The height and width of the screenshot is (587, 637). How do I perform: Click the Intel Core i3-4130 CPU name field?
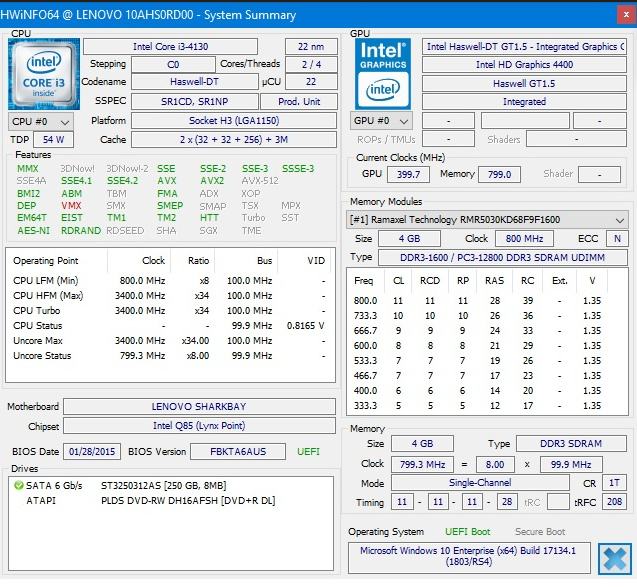click(170, 47)
